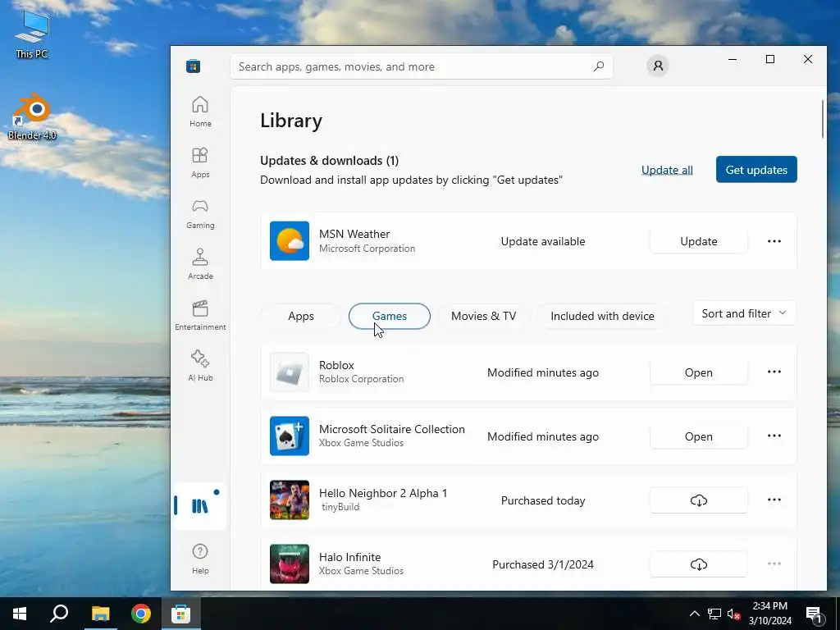Image resolution: width=840 pixels, height=630 pixels.
Task: Open the user account profile icon
Action: pos(658,66)
